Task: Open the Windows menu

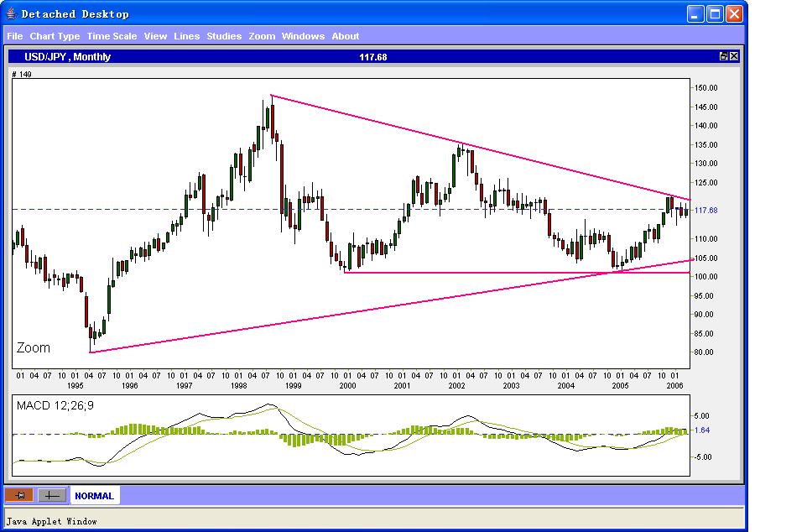Action: pos(303,36)
